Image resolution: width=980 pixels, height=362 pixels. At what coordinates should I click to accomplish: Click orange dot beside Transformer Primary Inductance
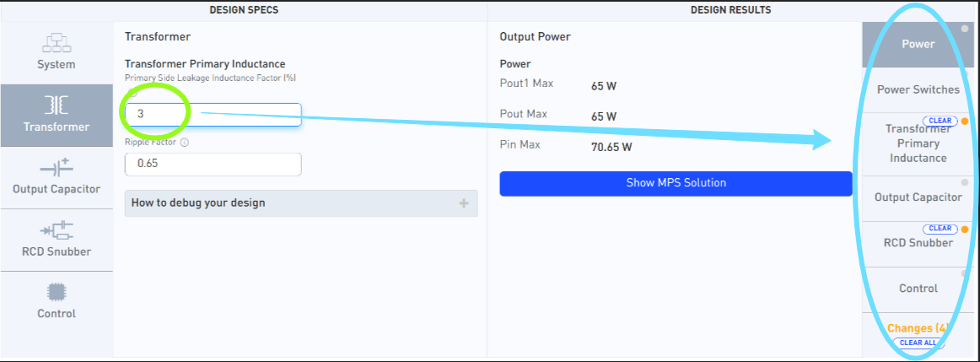pyautogui.click(x=964, y=122)
